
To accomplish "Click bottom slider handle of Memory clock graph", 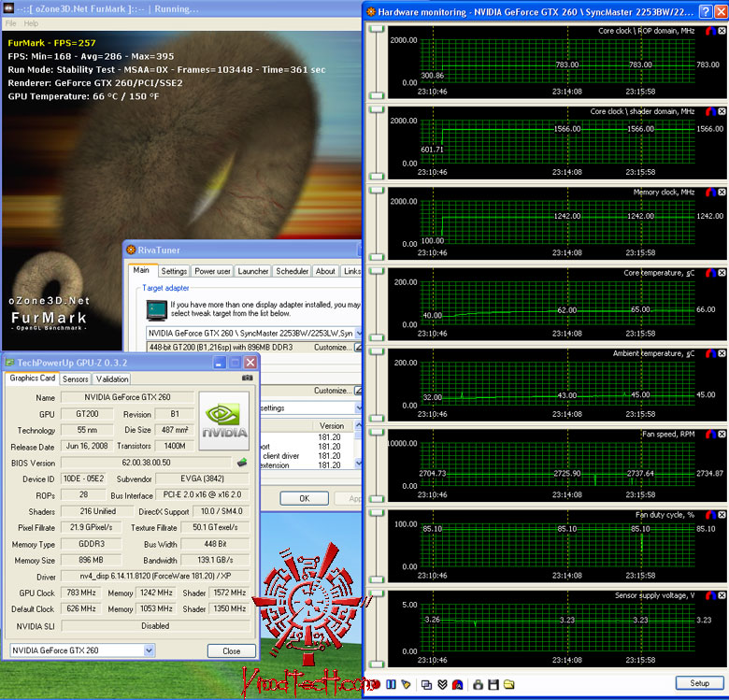I will click(376, 257).
